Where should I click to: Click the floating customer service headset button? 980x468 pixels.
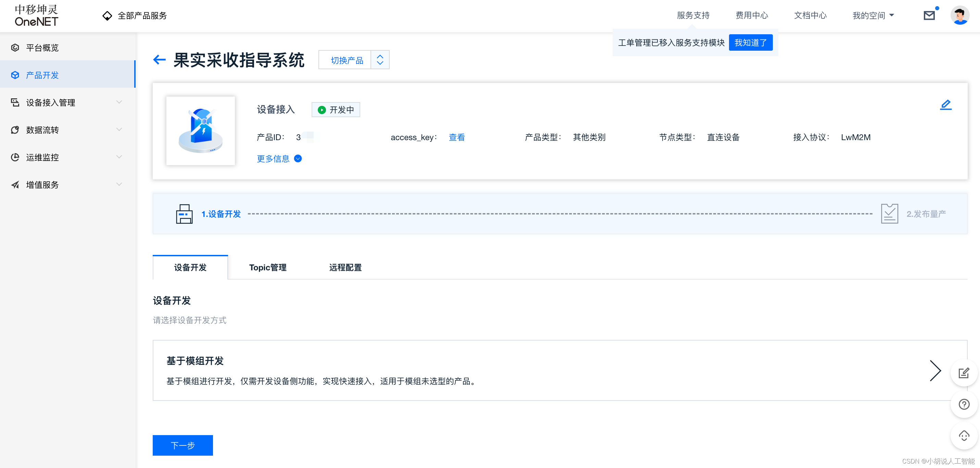point(964,436)
